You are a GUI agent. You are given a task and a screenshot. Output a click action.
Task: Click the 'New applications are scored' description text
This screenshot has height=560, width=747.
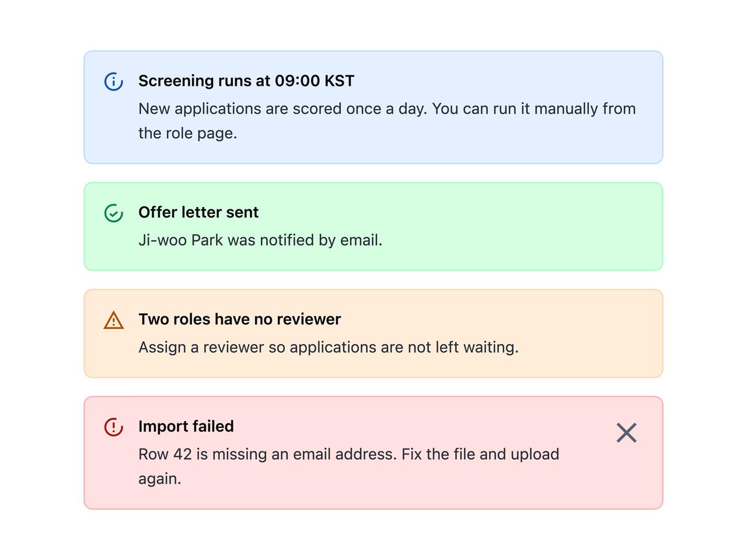(387, 121)
